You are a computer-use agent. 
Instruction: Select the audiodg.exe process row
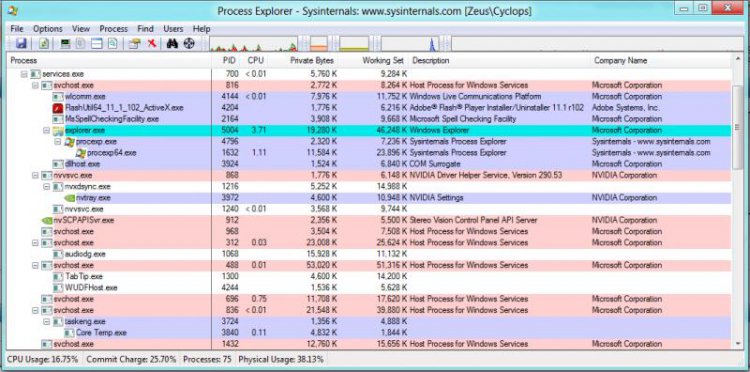(x=369, y=254)
